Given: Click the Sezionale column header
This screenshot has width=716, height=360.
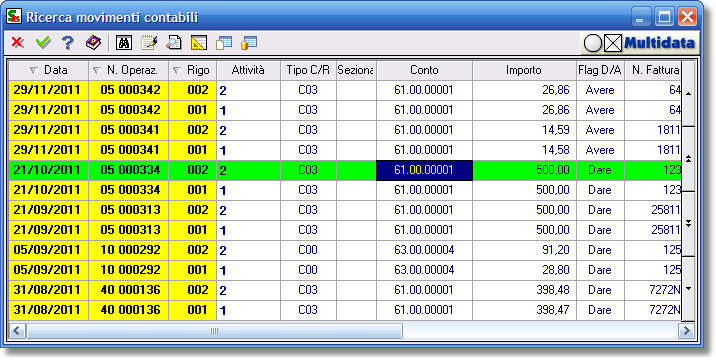Looking at the screenshot, I should click(x=356, y=70).
